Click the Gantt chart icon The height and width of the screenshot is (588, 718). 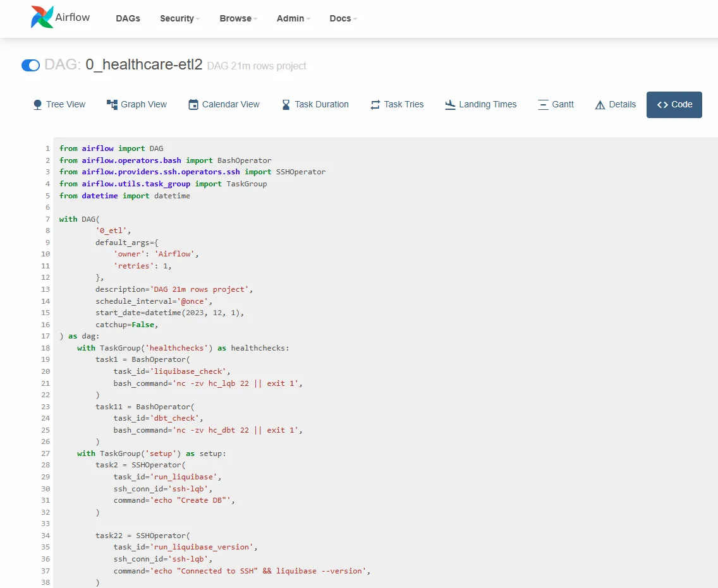(x=543, y=105)
